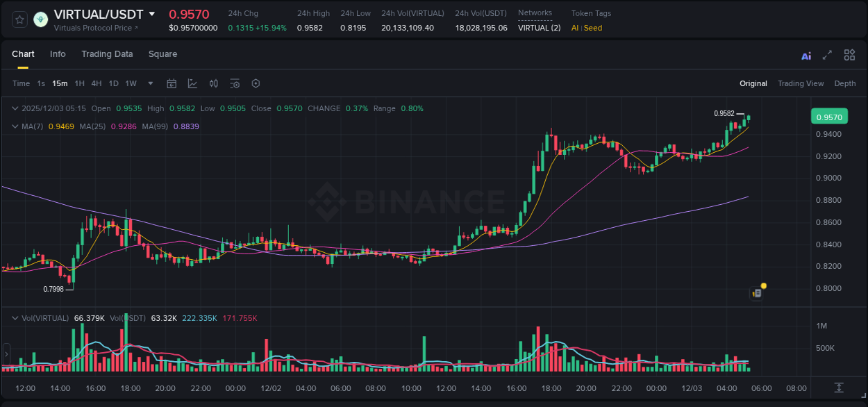The width and height of the screenshot is (868, 407).
Task: Launch the Ai analysis icon
Action: (806, 55)
